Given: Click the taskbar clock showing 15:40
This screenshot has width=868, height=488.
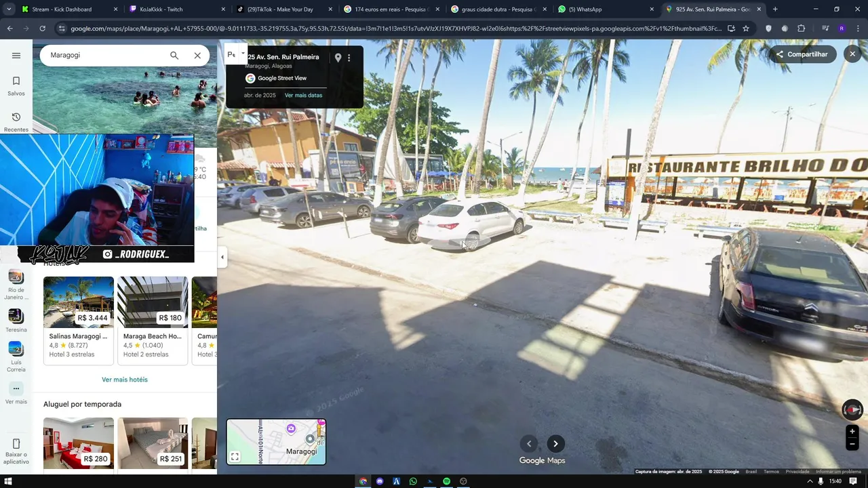Looking at the screenshot, I should tap(835, 481).
